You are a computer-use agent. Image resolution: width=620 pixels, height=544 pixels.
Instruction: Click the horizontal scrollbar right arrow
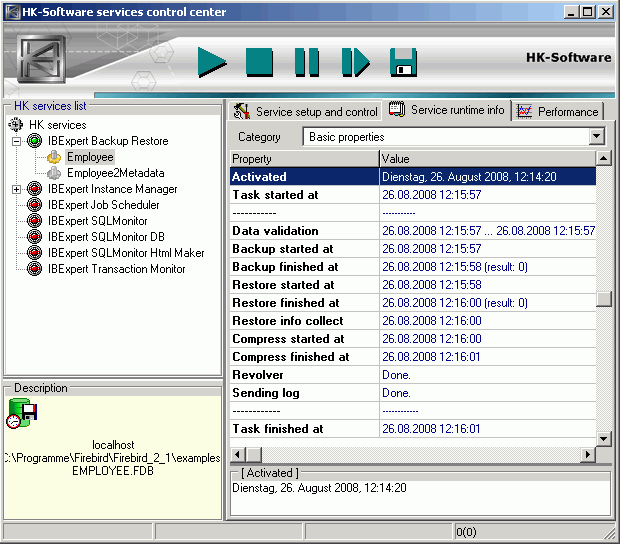pos(588,454)
